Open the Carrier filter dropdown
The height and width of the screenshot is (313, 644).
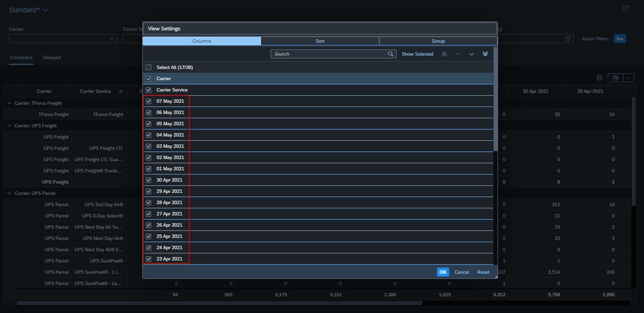112,39
